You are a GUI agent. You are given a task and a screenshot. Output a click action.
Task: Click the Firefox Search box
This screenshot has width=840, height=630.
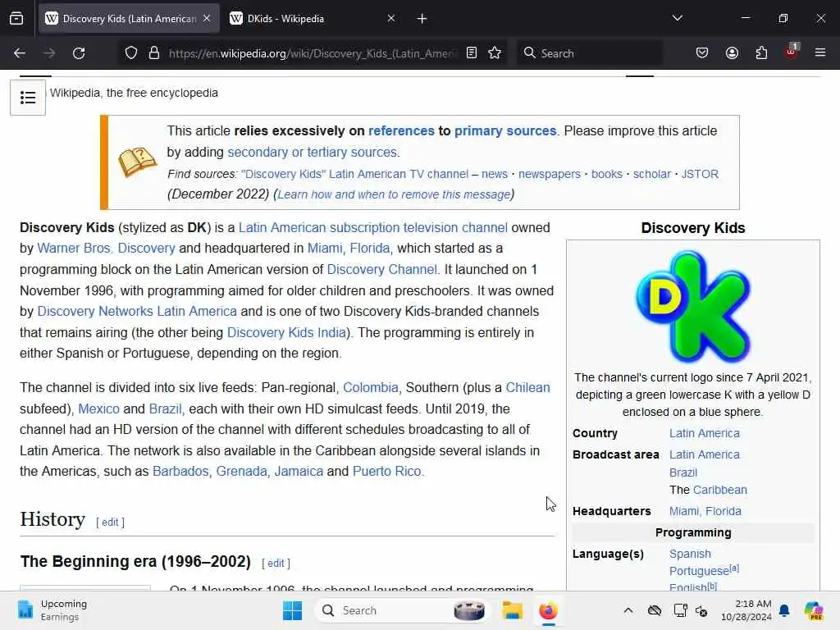[x=589, y=53]
